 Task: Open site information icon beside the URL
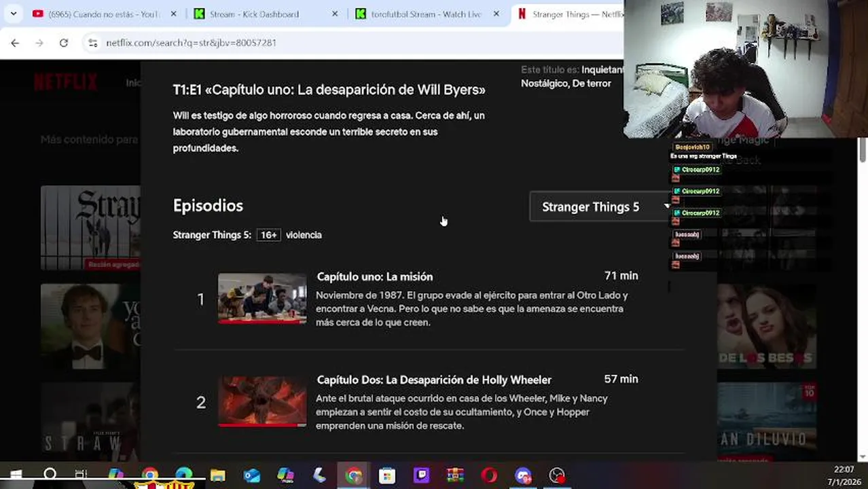93,43
